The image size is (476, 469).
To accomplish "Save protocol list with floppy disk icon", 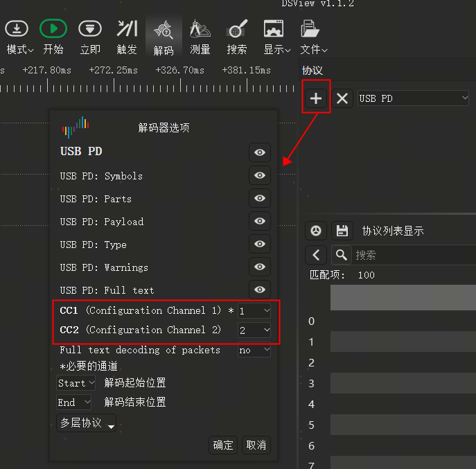I will [x=342, y=231].
